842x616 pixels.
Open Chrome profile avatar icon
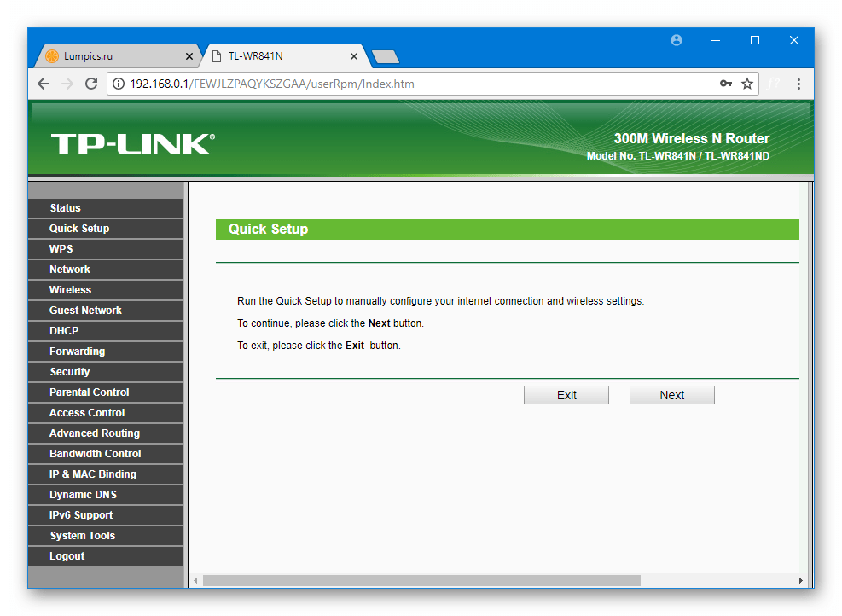point(677,40)
